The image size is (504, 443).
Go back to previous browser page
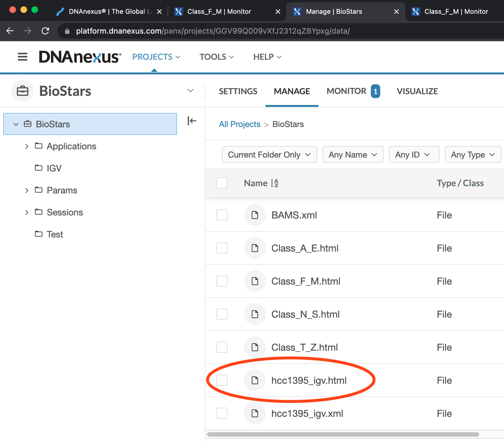point(10,31)
